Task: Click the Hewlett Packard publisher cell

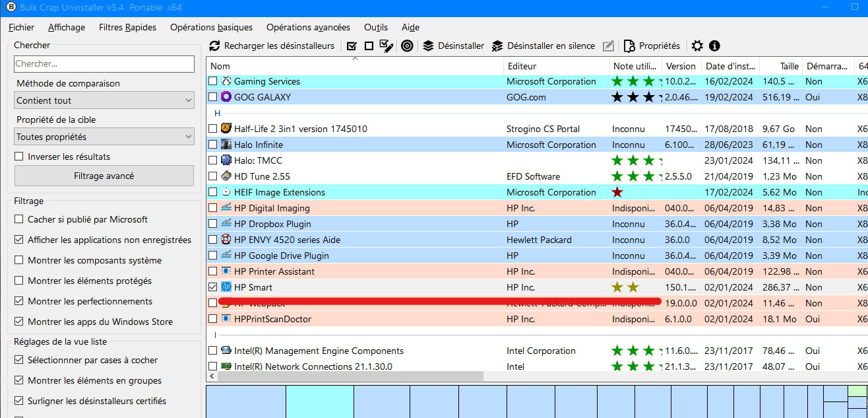Action: [539, 240]
